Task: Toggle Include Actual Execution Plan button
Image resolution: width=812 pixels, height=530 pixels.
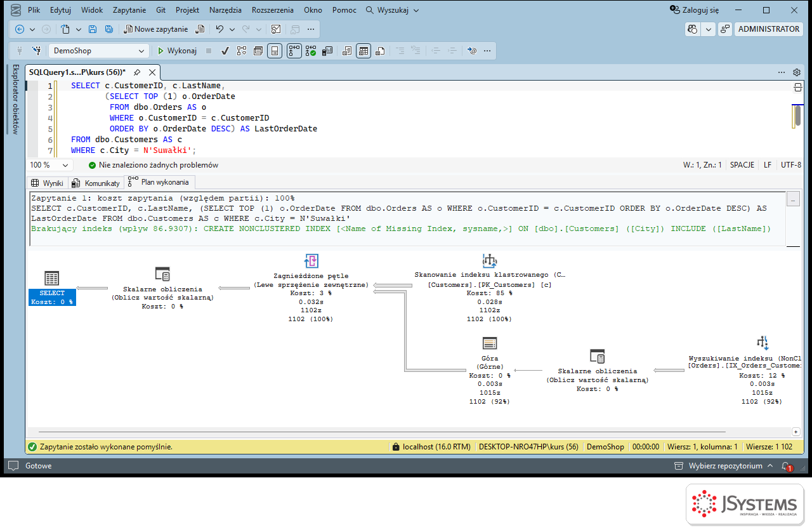Action: [294, 51]
